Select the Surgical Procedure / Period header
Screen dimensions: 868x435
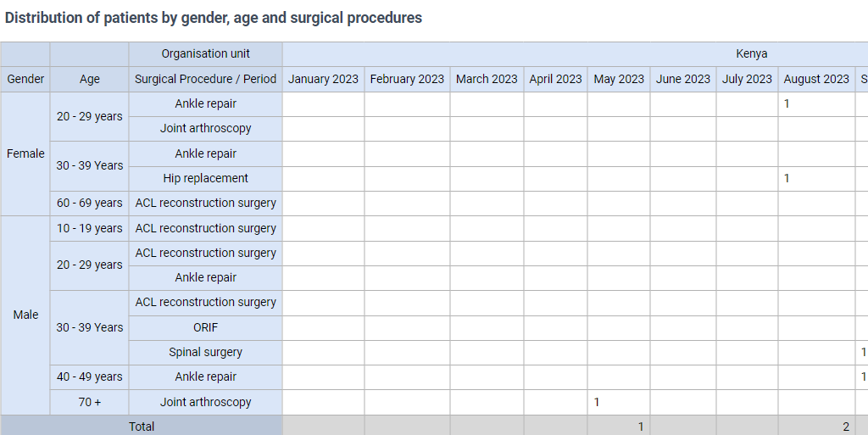pos(205,79)
